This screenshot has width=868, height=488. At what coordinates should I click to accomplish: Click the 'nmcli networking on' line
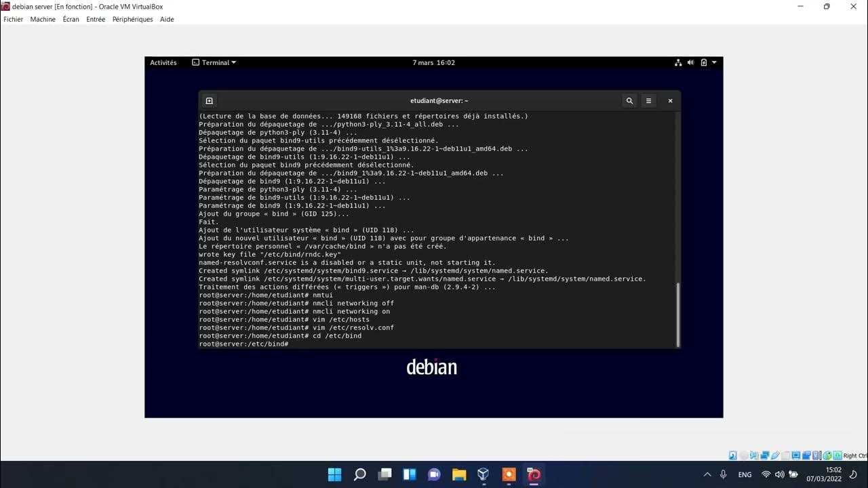(x=294, y=312)
